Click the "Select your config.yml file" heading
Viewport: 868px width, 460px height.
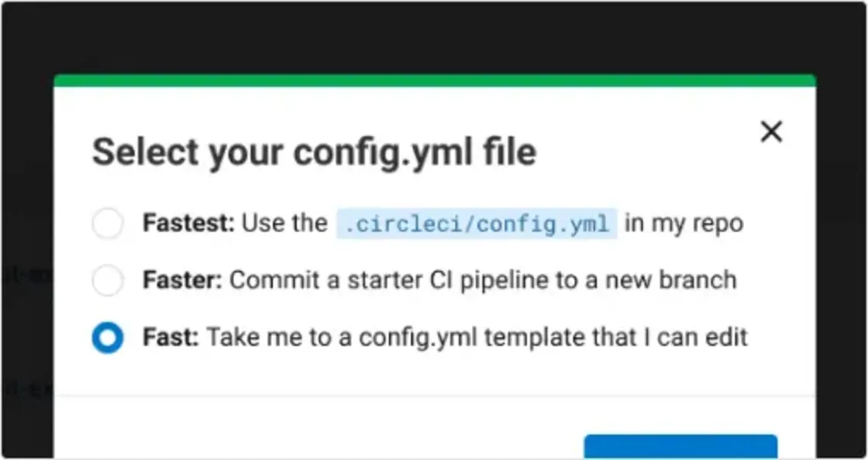pyautogui.click(x=314, y=152)
